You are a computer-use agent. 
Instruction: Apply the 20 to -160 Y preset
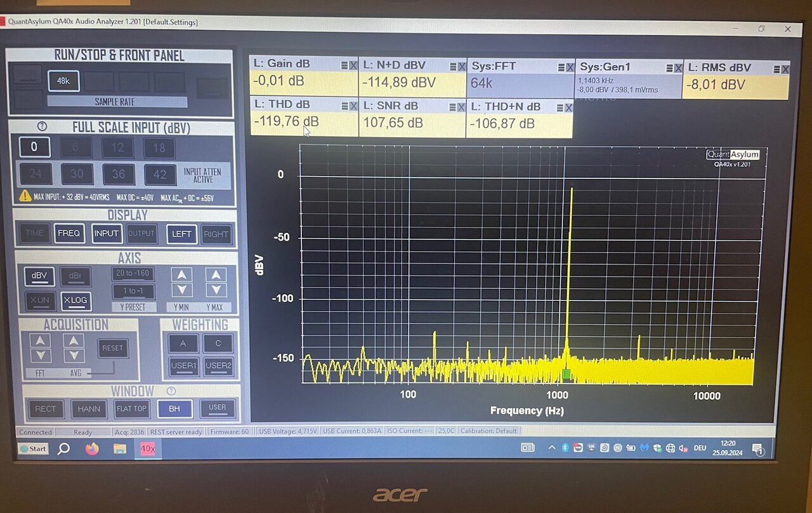133,274
